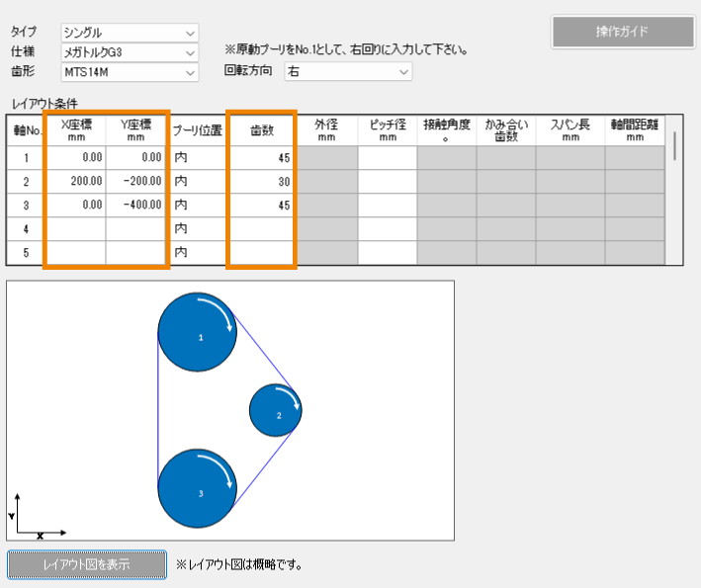Image resolution: width=701 pixels, height=588 pixels.
Task: Click empty X座標 cell in row 4
Action: 76,228
